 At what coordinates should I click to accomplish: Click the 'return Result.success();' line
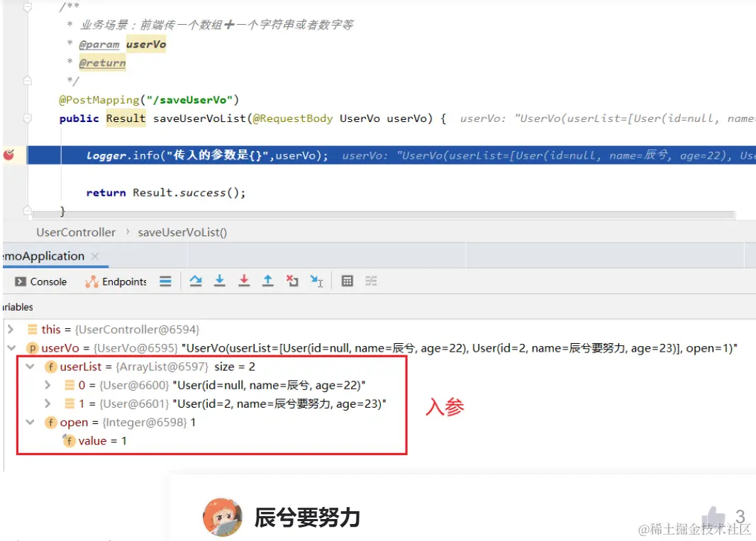coord(166,192)
